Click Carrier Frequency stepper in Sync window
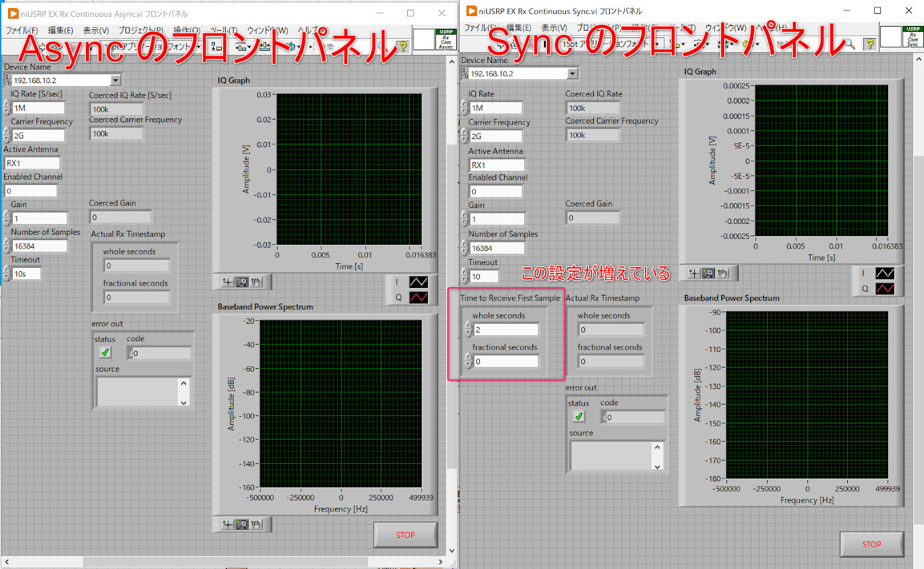This screenshot has width=924, height=569. coord(465,136)
